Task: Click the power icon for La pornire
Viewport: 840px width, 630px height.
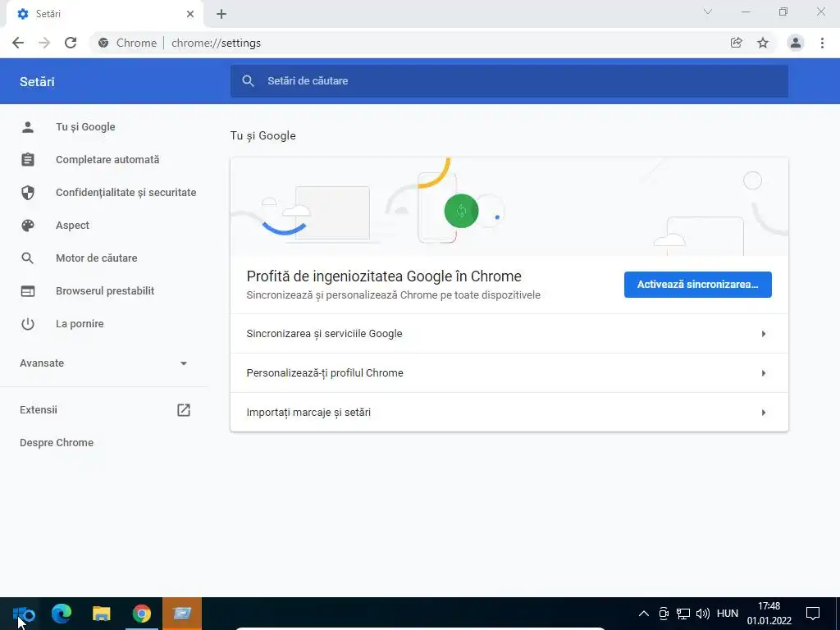Action: pos(28,323)
